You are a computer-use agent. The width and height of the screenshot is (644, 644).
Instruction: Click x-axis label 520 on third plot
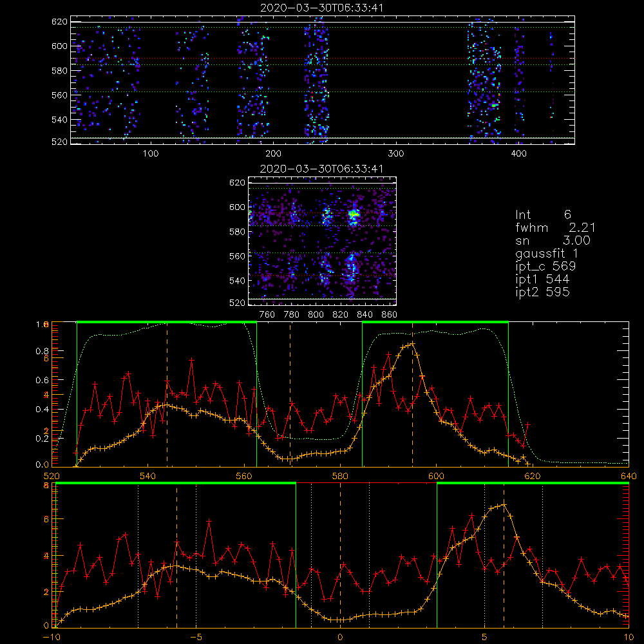tap(52, 476)
